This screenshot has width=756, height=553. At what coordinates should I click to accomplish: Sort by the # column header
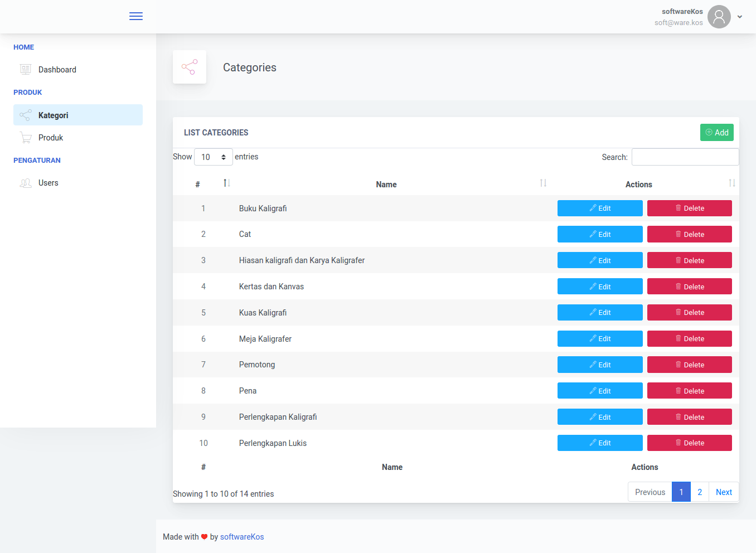point(203,184)
